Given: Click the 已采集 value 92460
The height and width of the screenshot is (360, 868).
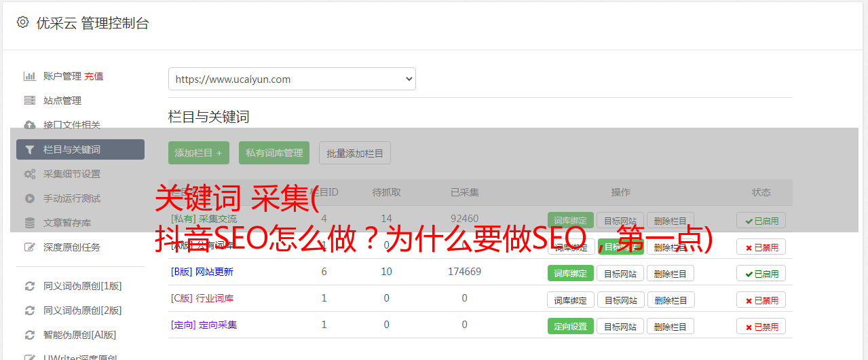Looking at the screenshot, I should tap(464, 219).
